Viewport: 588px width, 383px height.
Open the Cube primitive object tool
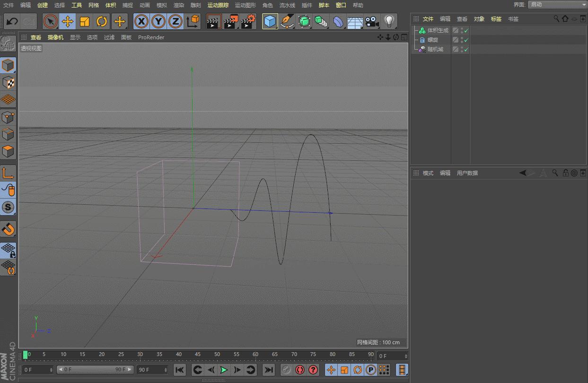coord(270,22)
